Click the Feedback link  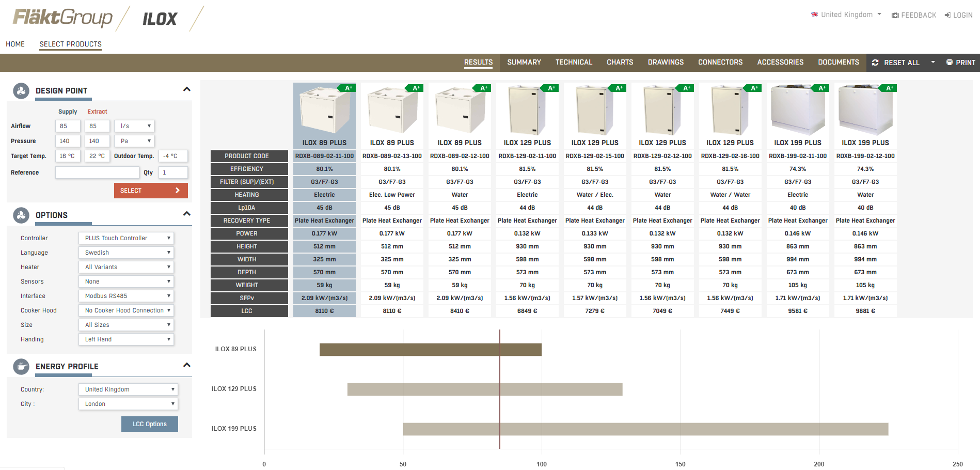[914, 15]
